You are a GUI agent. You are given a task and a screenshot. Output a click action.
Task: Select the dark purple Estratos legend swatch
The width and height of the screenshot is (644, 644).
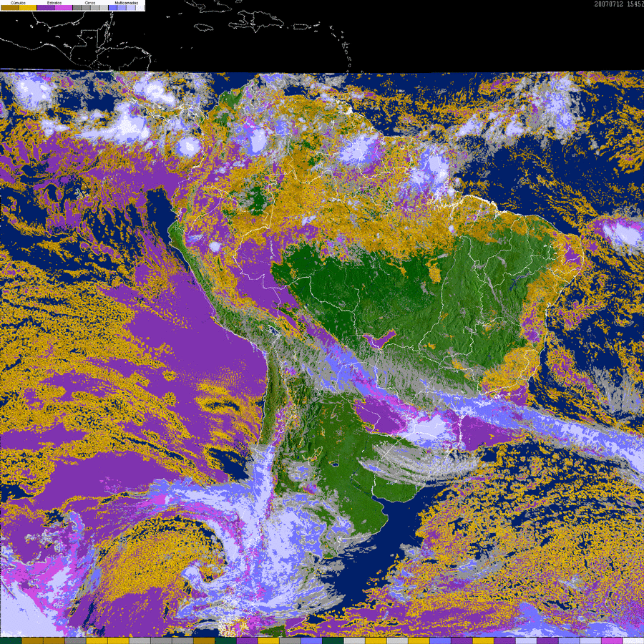pyautogui.click(x=46, y=7)
